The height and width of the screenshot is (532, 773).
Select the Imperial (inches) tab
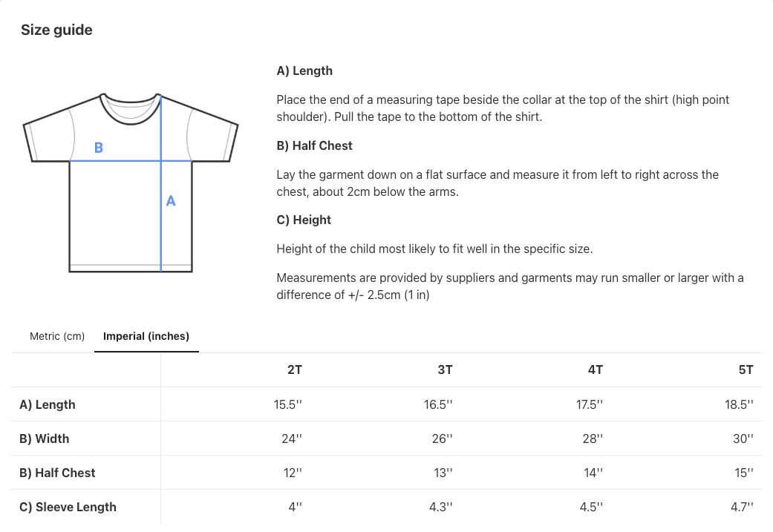coord(146,336)
